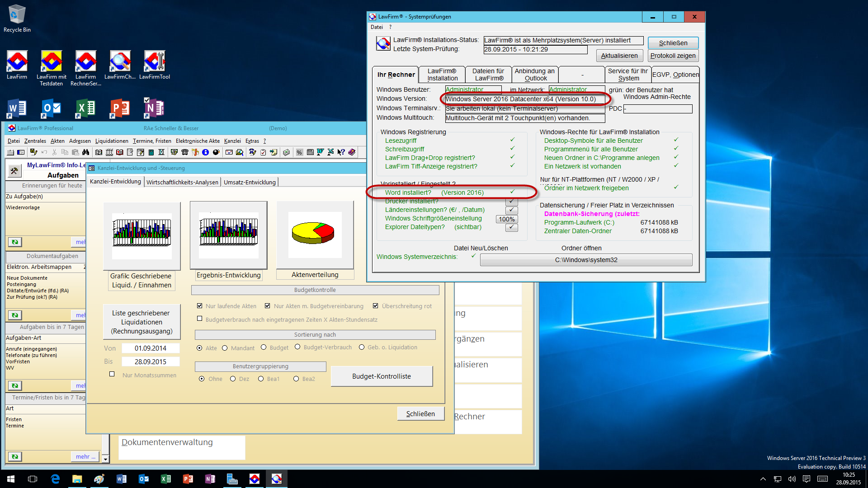Click the Protokoll zeigen button

coord(673,56)
